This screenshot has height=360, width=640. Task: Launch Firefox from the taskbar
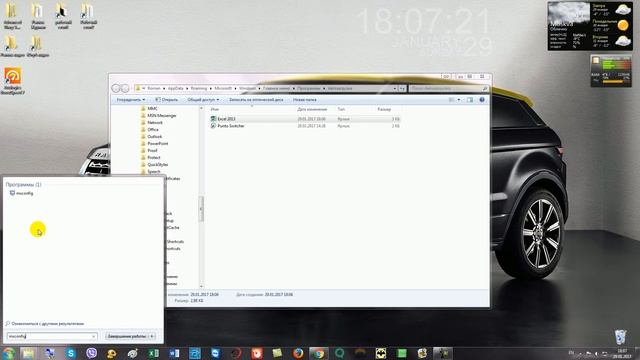tap(298, 353)
